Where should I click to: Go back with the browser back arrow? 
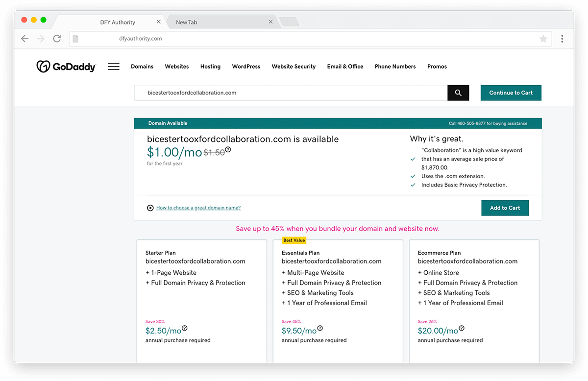pos(25,39)
